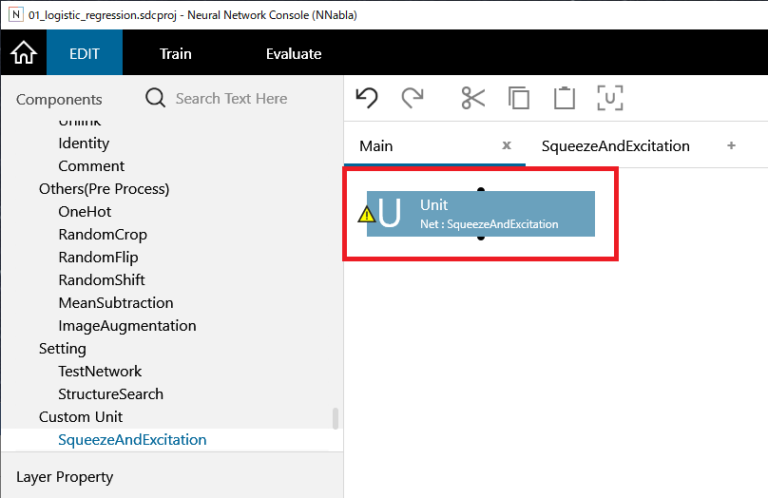Click the Home icon
Image resolution: width=768 pixels, height=498 pixels.
coord(23,53)
